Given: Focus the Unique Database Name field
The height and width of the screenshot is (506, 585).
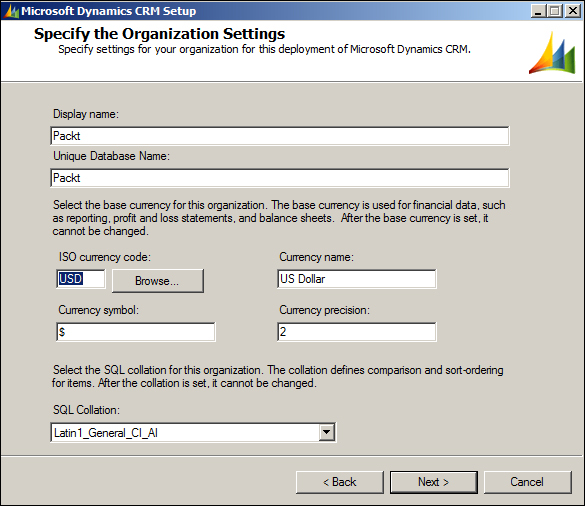Looking at the screenshot, I should click(280, 178).
